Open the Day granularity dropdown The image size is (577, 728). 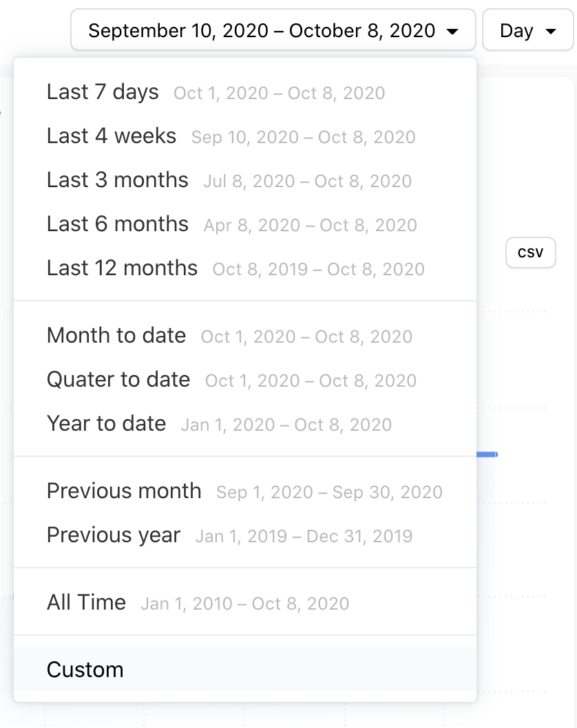click(x=527, y=30)
